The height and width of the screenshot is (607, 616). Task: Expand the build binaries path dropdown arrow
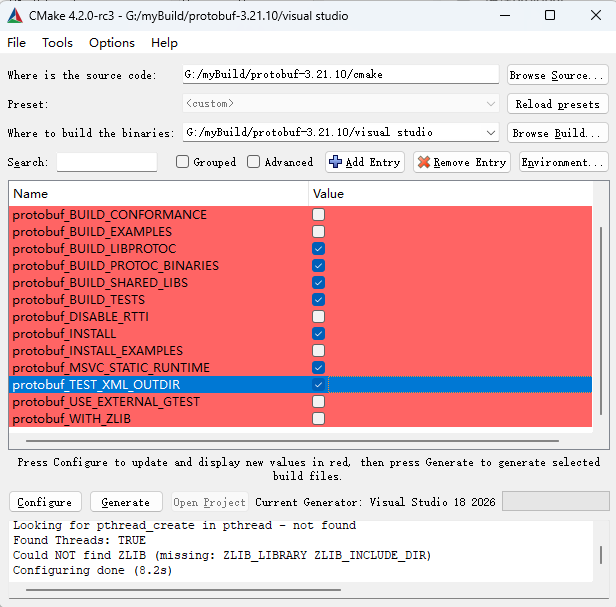(490, 133)
